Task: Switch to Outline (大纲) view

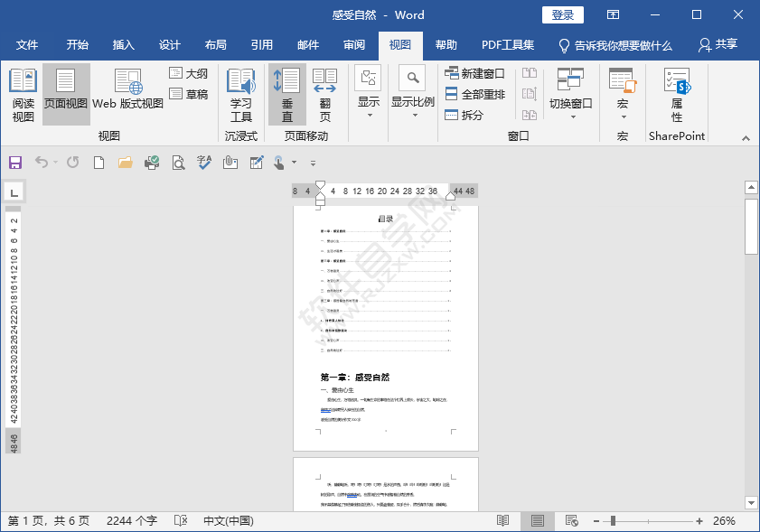Action: pyautogui.click(x=189, y=74)
